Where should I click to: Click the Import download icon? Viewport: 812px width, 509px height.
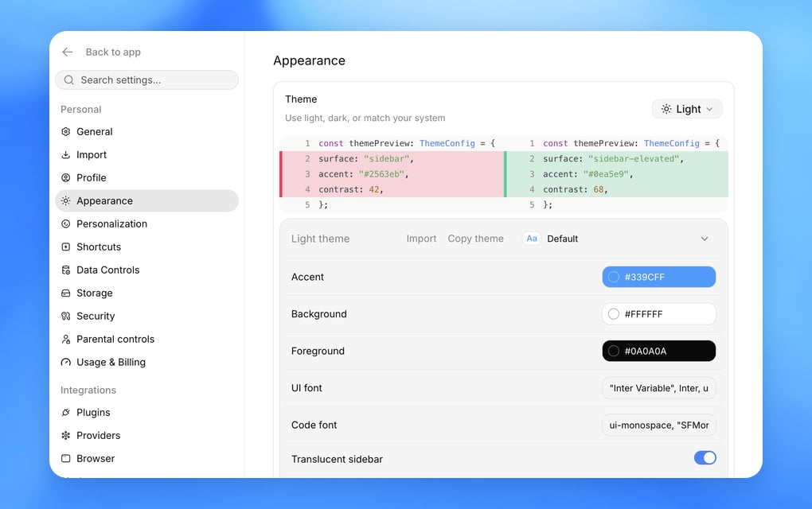pos(66,154)
